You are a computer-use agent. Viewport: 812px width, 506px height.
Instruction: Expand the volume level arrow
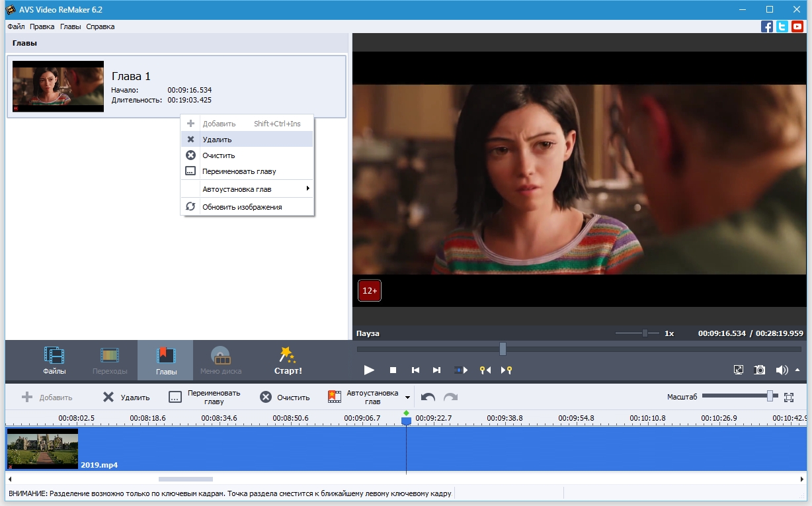[x=797, y=370]
